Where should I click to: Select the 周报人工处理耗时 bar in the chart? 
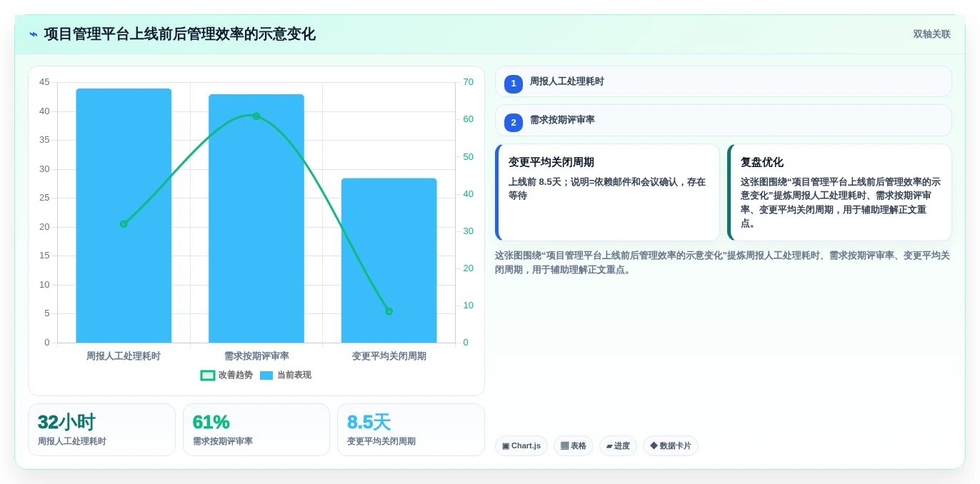[124, 216]
